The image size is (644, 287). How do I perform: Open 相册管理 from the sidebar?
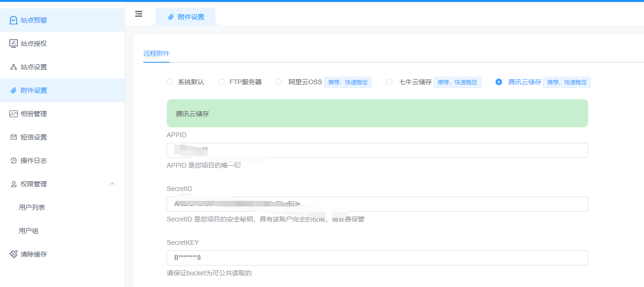[x=62, y=114]
